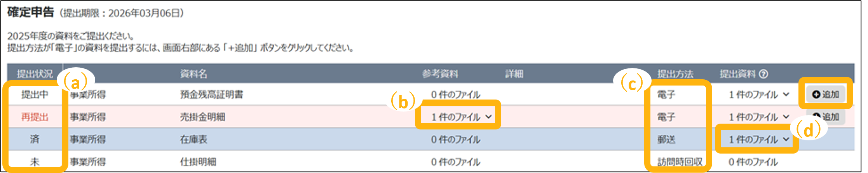Click the 未 status for 仕掛明細
The height and width of the screenshot is (173, 868).
click(35, 162)
